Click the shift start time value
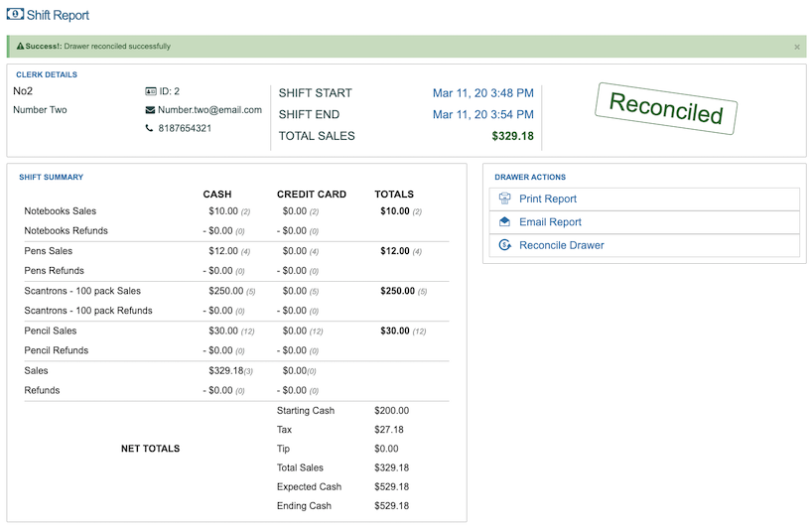The height and width of the screenshot is (530, 812). (482, 93)
